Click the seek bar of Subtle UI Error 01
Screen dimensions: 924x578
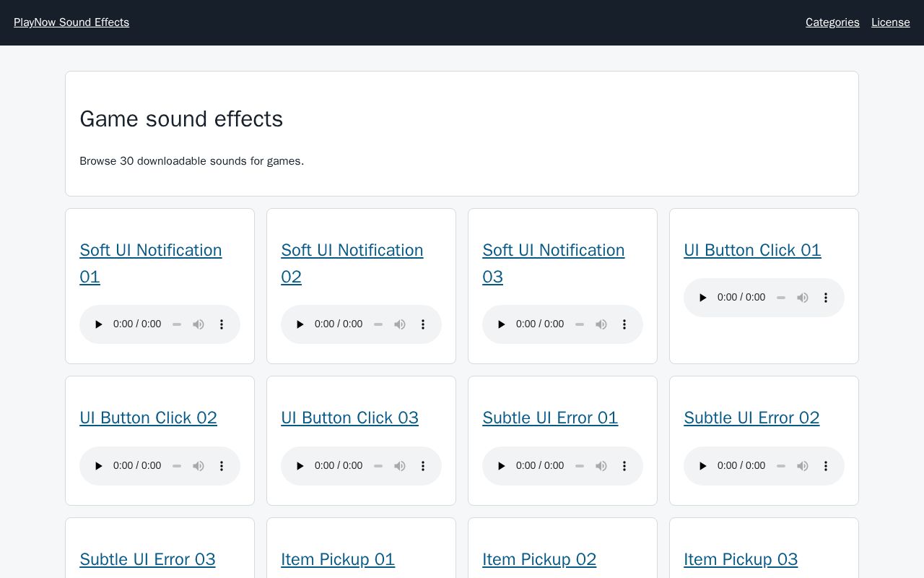pos(580,466)
